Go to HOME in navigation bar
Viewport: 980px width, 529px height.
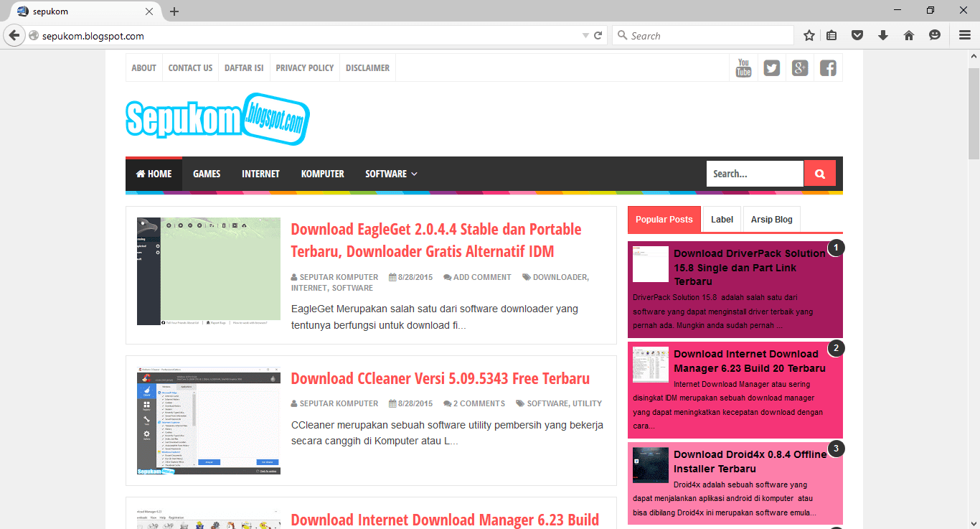[154, 174]
